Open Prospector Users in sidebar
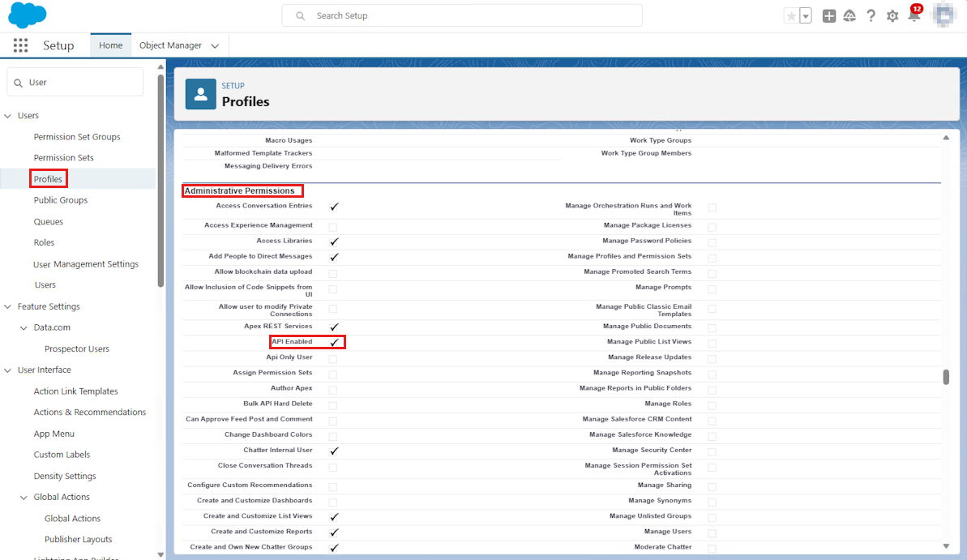The height and width of the screenshot is (560, 967). point(76,349)
